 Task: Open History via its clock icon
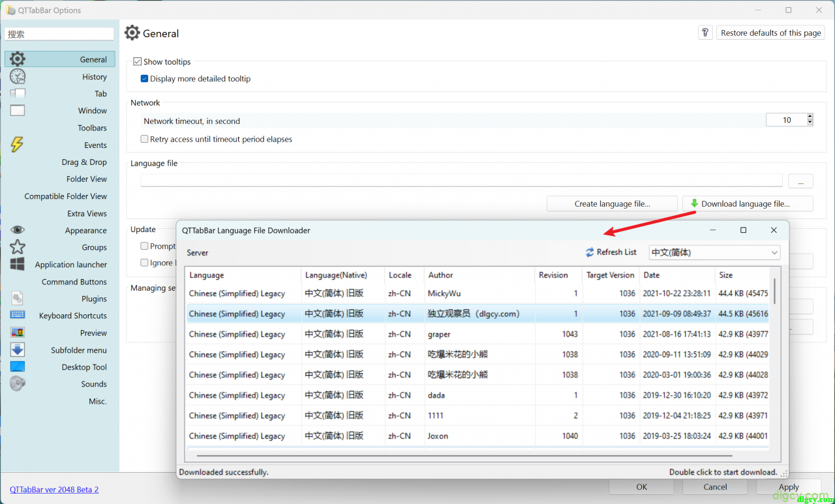click(18, 77)
